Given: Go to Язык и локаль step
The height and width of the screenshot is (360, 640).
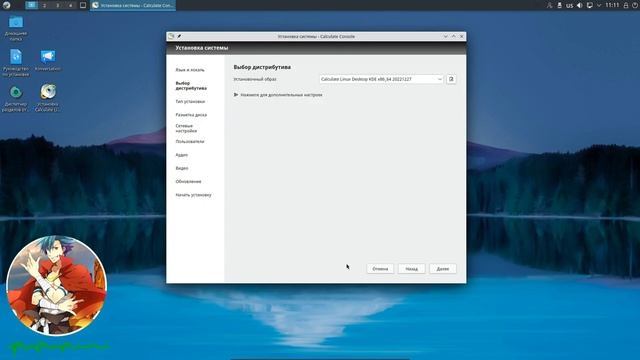Looking at the screenshot, I should pos(190,70).
